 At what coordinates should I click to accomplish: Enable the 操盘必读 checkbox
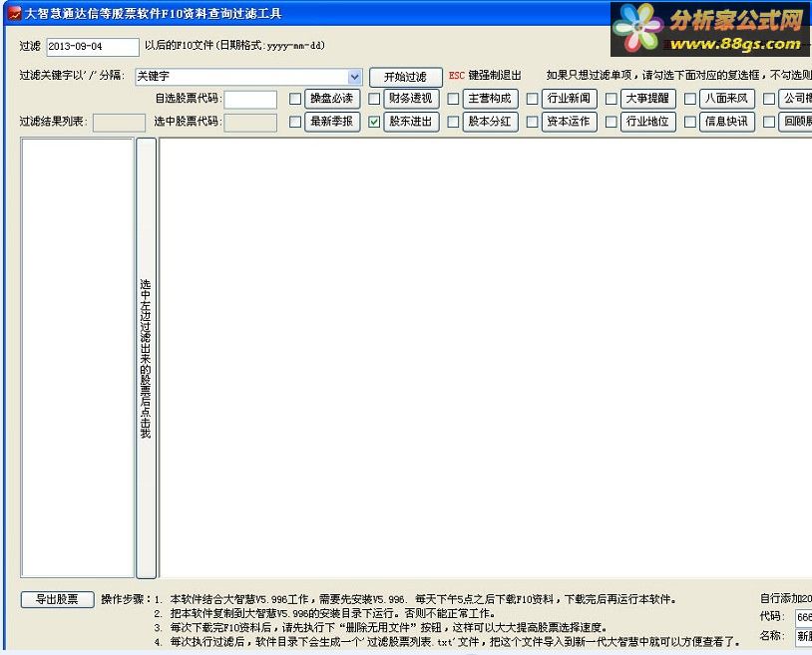point(295,99)
